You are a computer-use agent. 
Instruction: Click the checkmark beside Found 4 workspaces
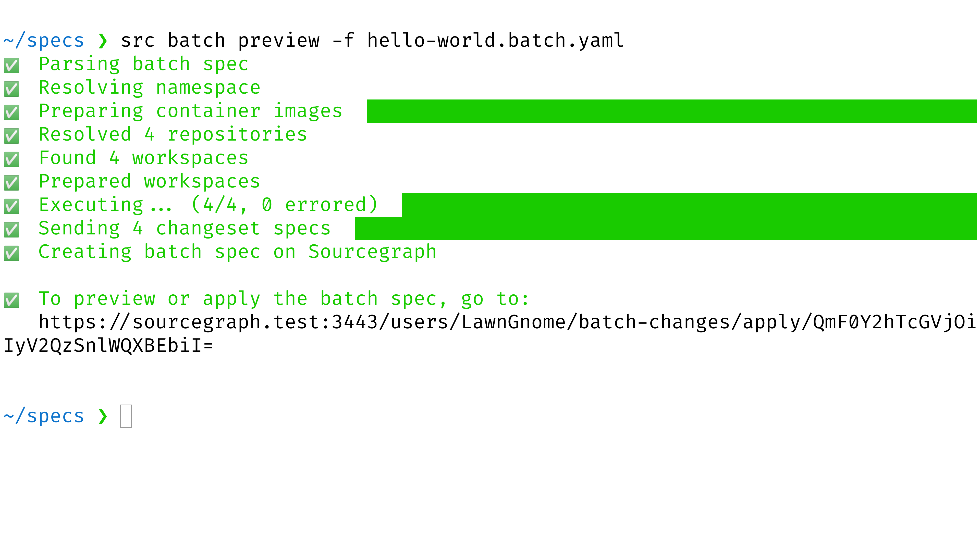(11, 159)
